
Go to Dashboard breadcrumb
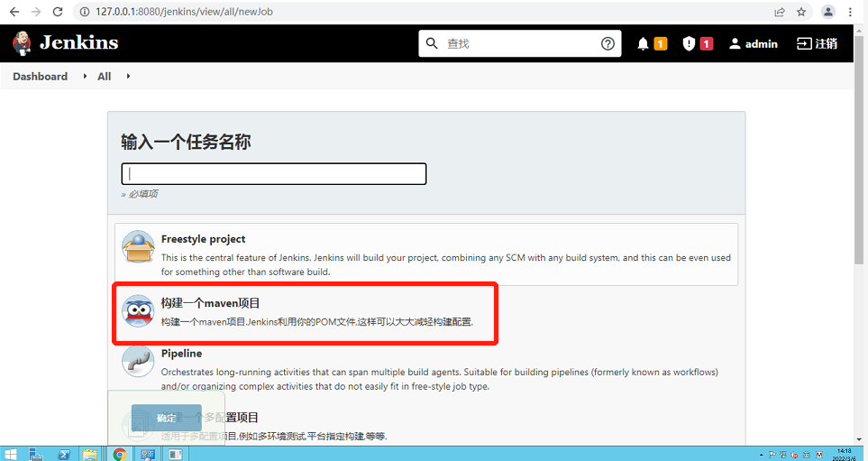[x=40, y=77]
